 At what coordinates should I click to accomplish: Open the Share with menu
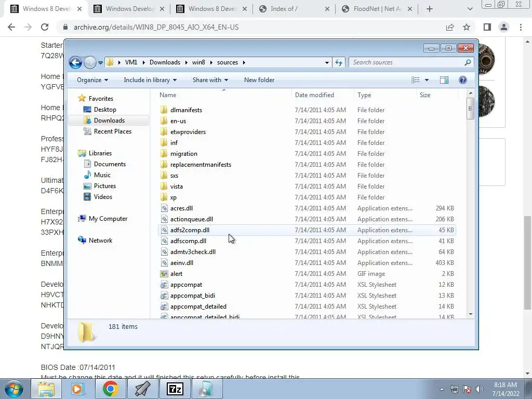pos(210,80)
